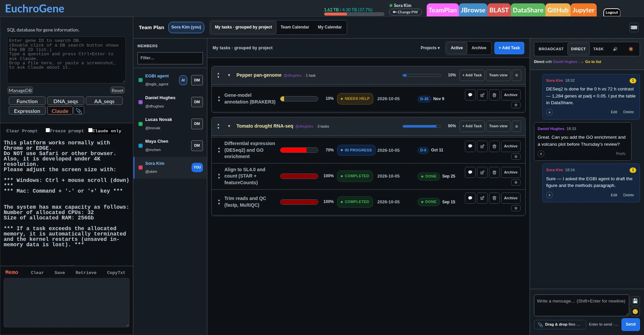Open comments for Gene-model annotation task
This screenshot has width=644, height=335.
point(470,95)
